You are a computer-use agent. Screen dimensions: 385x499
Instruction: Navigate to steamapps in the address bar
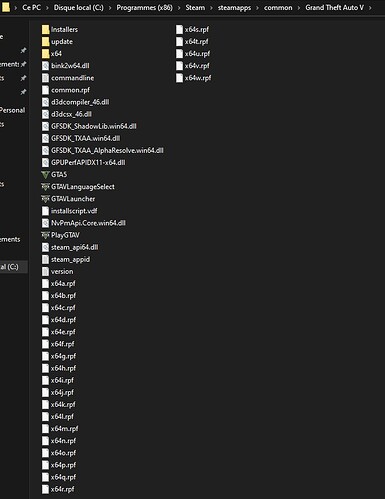(234, 8)
